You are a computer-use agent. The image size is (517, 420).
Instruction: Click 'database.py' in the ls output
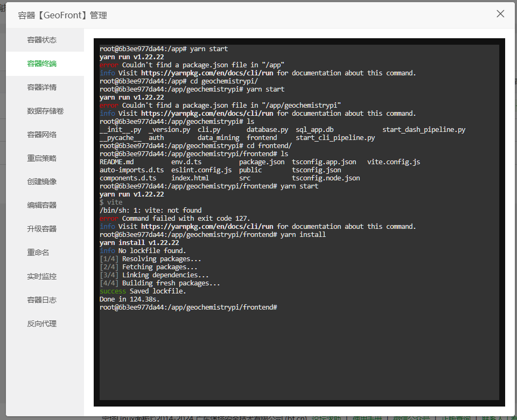point(268,130)
